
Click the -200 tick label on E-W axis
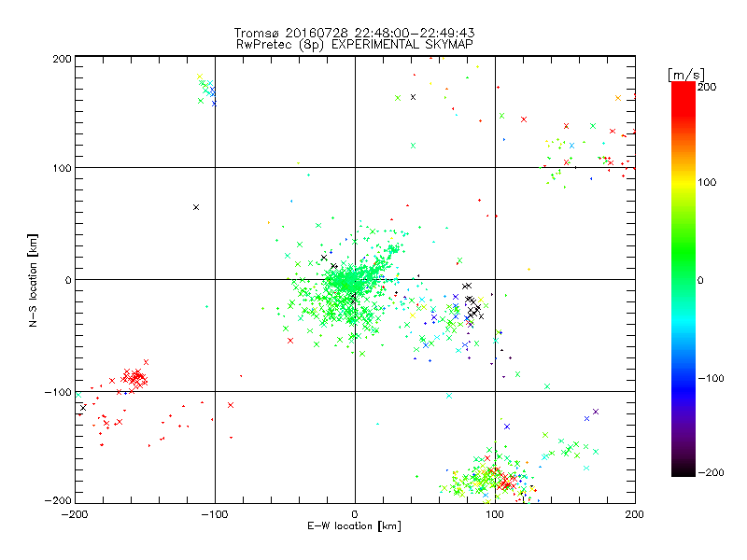(x=75, y=514)
